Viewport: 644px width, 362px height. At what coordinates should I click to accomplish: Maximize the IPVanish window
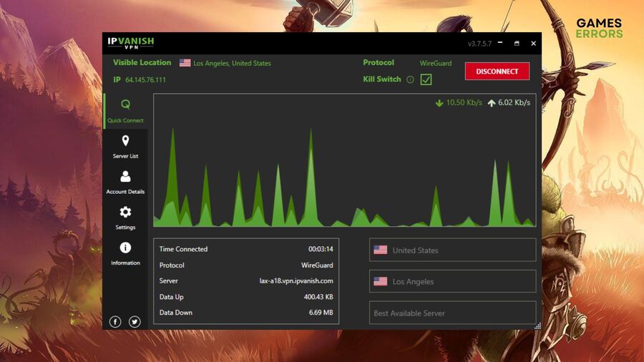517,43
